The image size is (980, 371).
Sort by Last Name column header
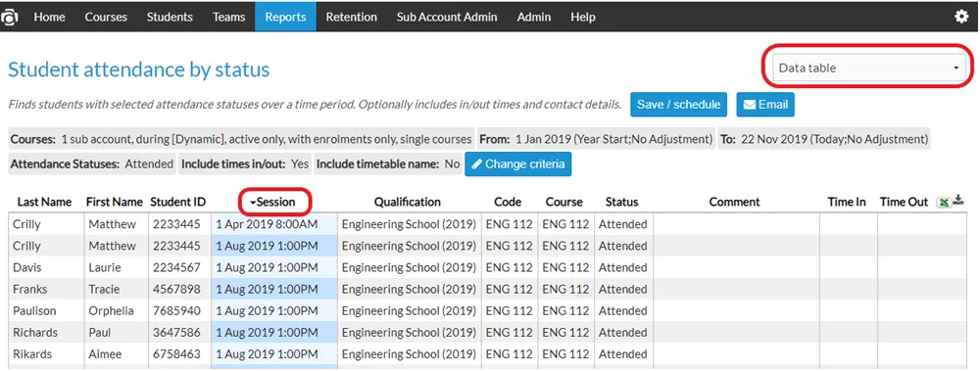tap(44, 202)
